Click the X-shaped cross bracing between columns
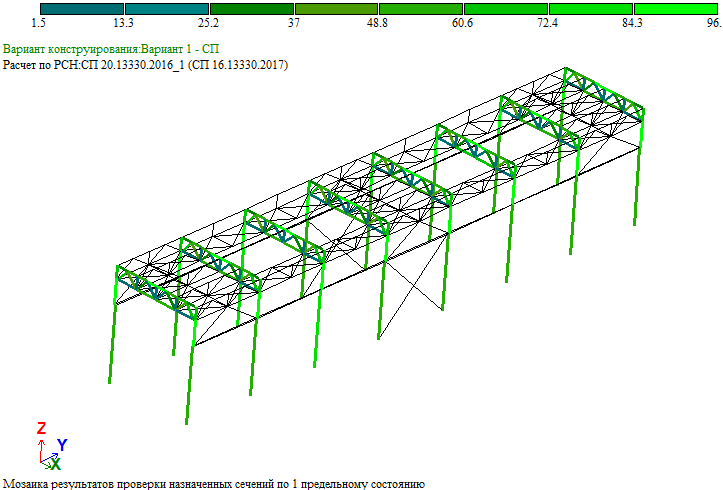723x490 pixels. [x=413, y=286]
